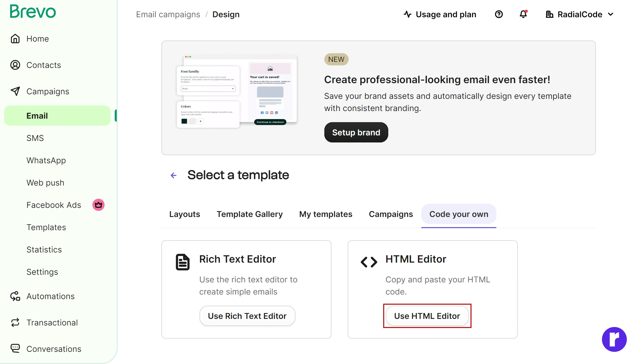Image resolution: width=639 pixels, height=364 pixels.
Task: Click the Rich Text Editor document icon
Action: tap(182, 262)
